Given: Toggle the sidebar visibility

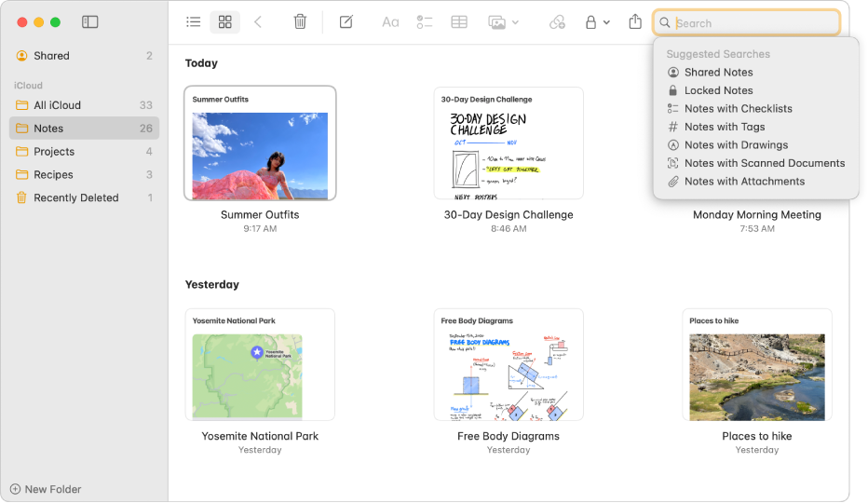Looking at the screenshot, I should [90, 22].
